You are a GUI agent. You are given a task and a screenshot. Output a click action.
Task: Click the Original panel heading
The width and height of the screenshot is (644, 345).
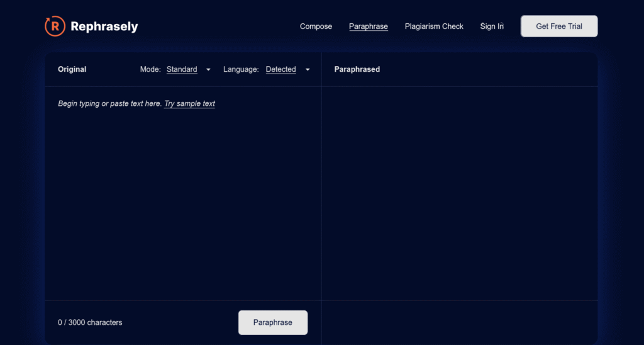[x=72, y=69]
